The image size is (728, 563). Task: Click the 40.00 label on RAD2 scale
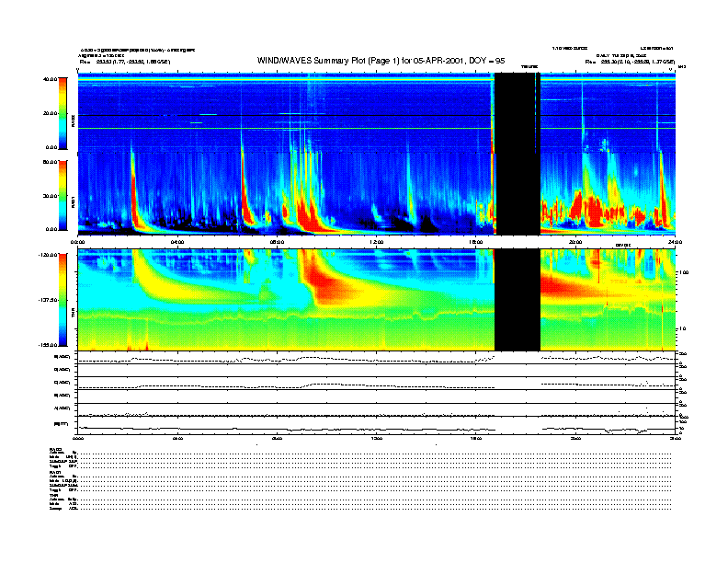[51, 79]
